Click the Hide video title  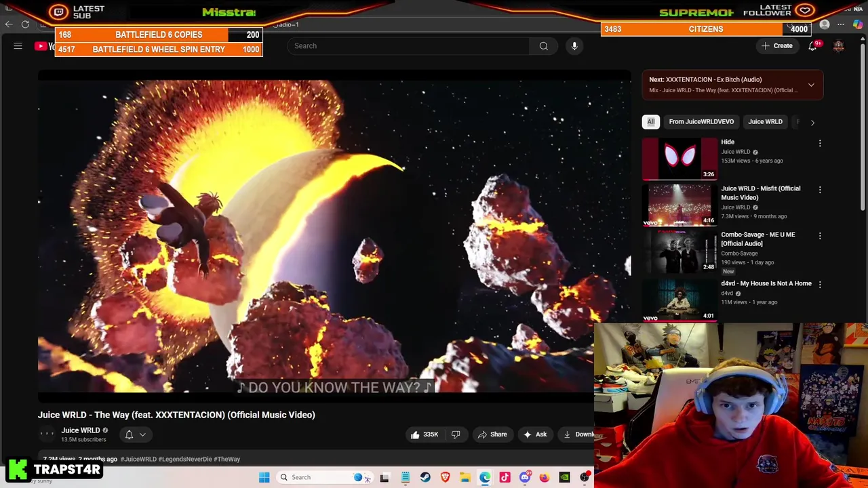(x=728, y=142)
